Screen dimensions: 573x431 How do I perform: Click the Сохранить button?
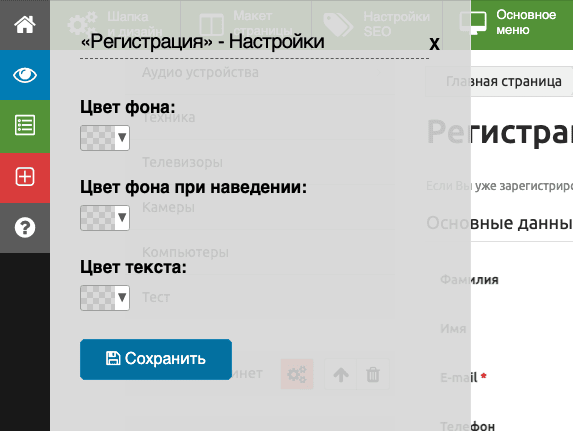pyautogui.click(x=156, y=359)
